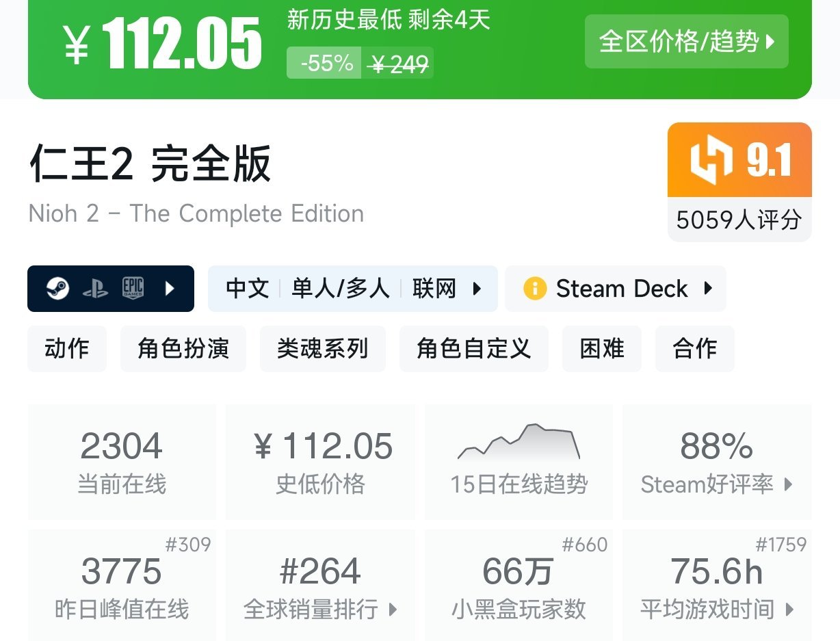Click the -55% discount badge
The width and height of the screenshot is (840, 641).
click(326, 64)
